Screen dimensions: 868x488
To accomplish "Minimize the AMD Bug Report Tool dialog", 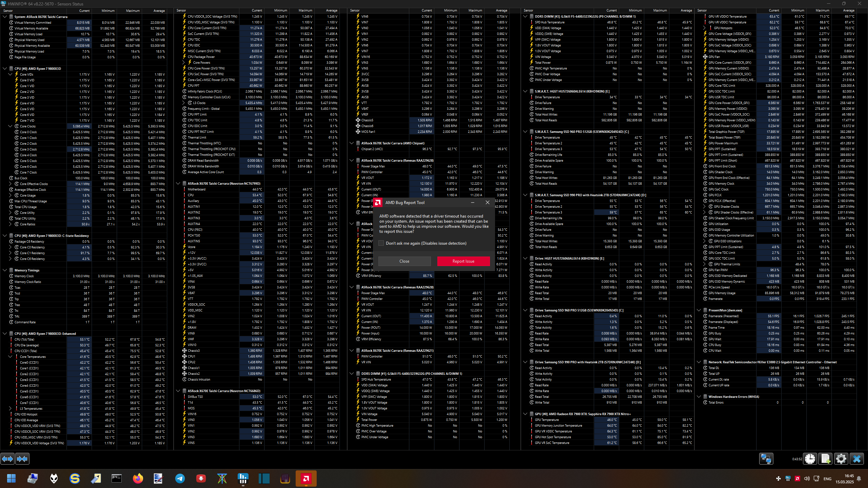I will (x=472, y=203).
